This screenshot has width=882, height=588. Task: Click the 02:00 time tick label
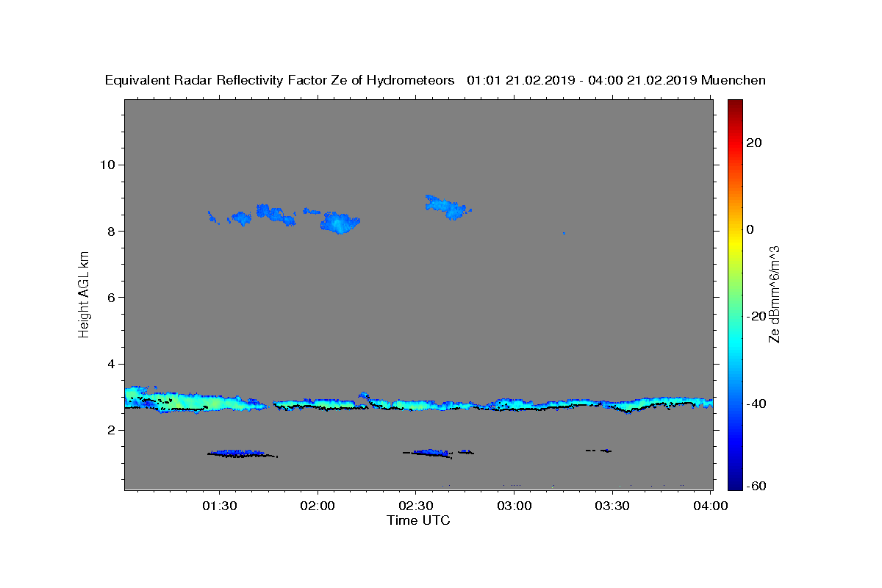318,506
